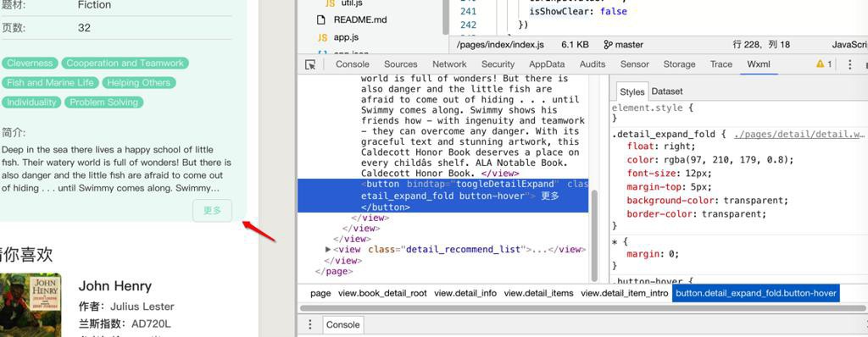Click the John Henry book title
Screen dimensions: 868x337
tap(114, 286)
